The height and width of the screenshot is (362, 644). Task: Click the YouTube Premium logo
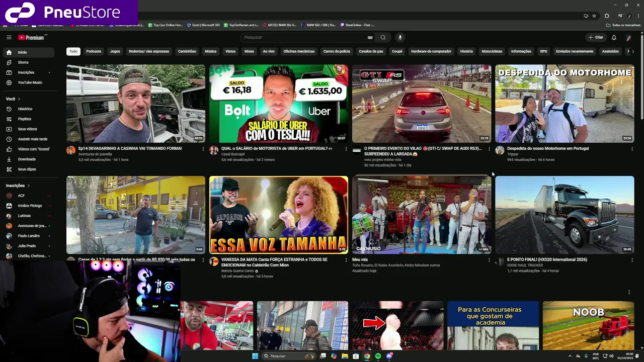pyautogui.click(x=32, y=37)
